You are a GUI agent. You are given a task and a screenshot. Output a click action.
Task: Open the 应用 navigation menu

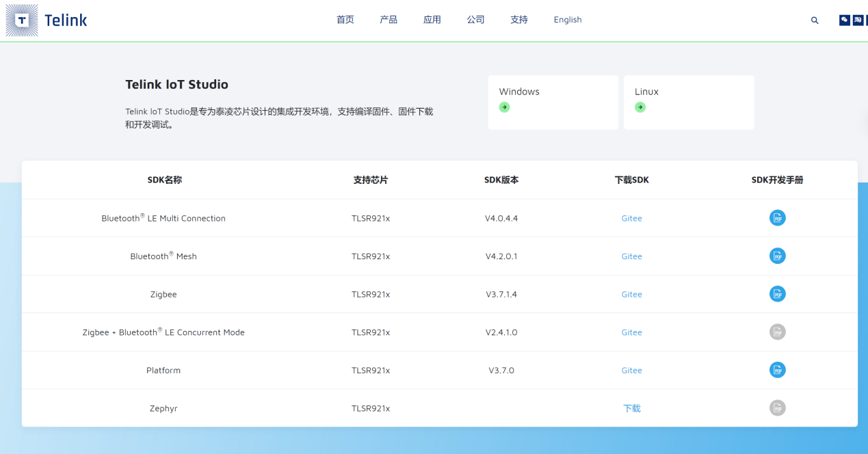[432, 20]
